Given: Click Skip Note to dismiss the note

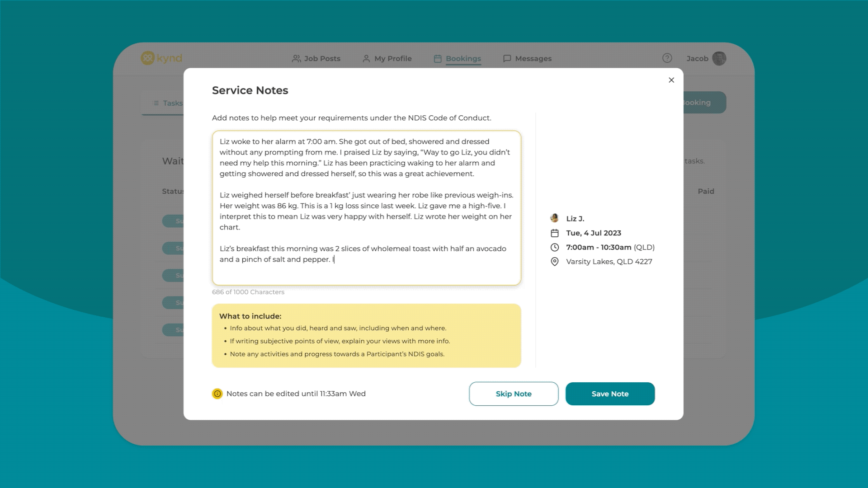Looking at the screenshot, I should coord(513,394).
